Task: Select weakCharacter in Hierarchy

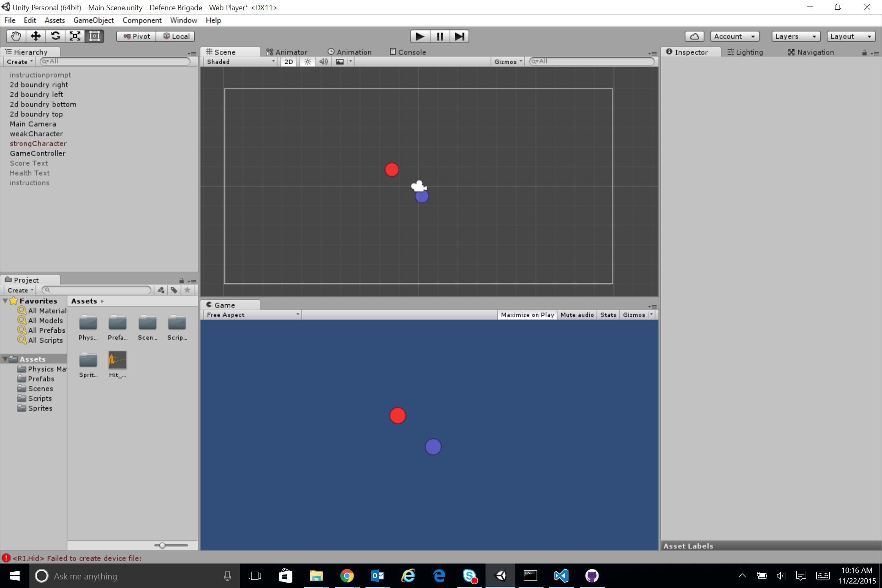Action: click(36, 134)
